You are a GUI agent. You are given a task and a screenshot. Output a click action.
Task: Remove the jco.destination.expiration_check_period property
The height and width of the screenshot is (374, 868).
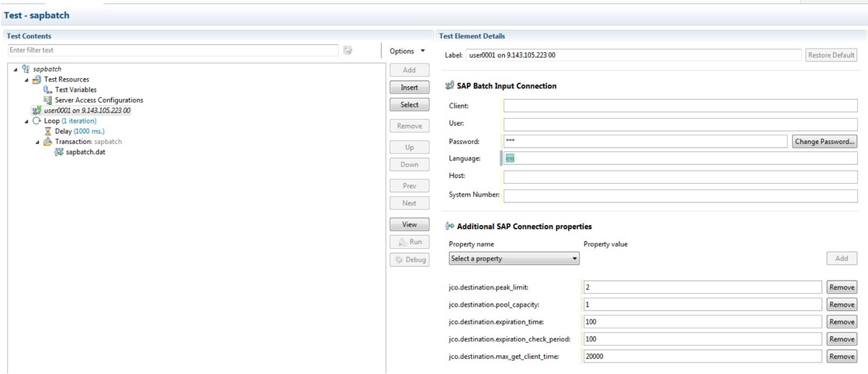click(x=842, y=339)
